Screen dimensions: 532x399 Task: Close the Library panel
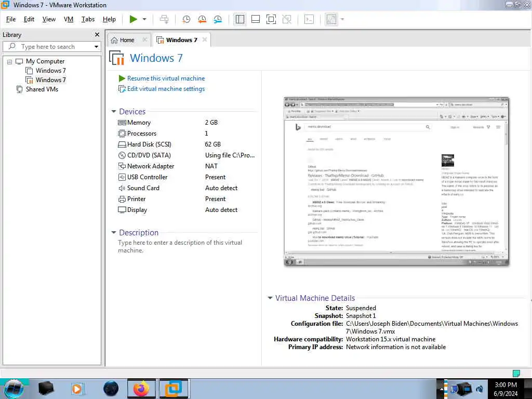click(x=97, y=35)
